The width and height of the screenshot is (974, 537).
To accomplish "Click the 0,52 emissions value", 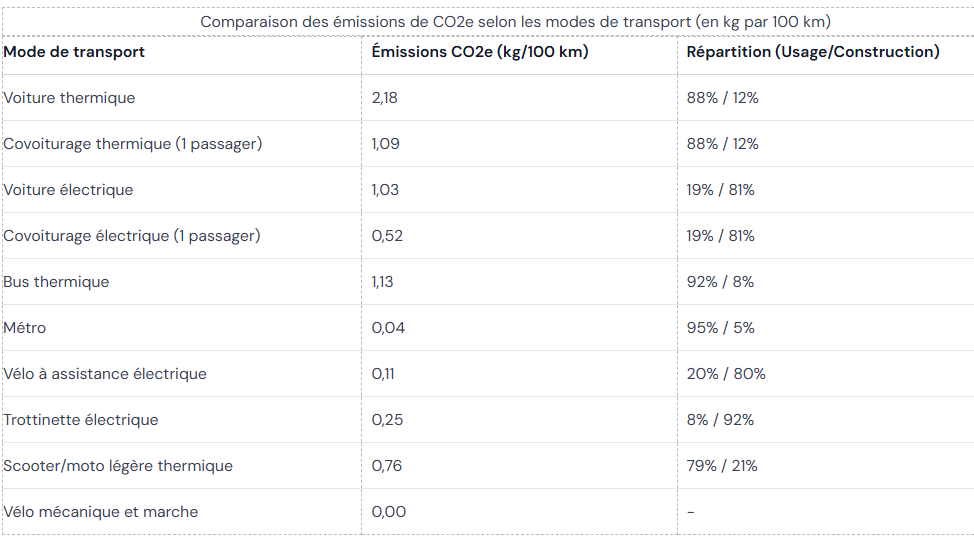I will (387, 236).
